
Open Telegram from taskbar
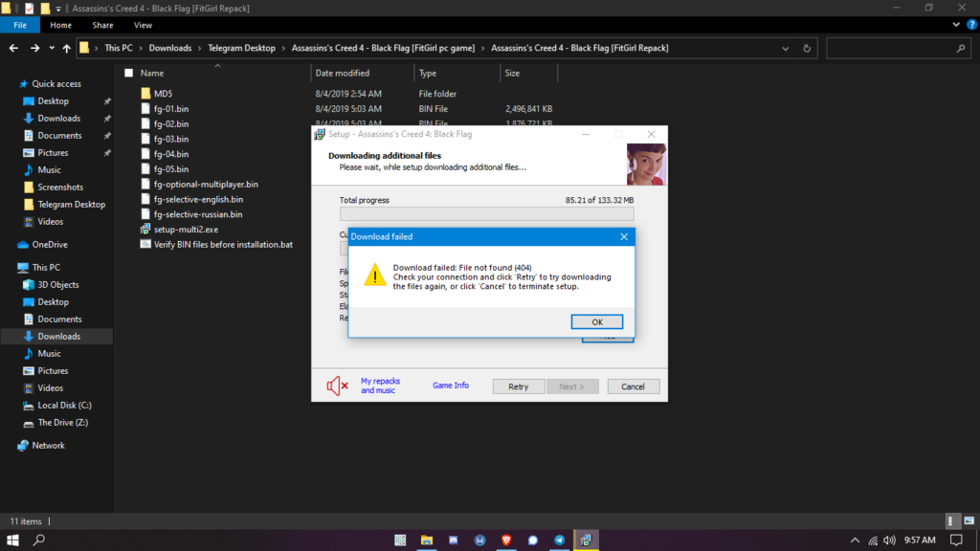pos(559,540)
